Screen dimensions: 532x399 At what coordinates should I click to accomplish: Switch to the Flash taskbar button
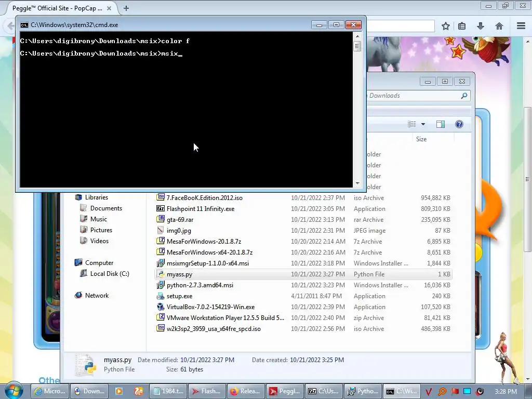(x=207, y=391)
